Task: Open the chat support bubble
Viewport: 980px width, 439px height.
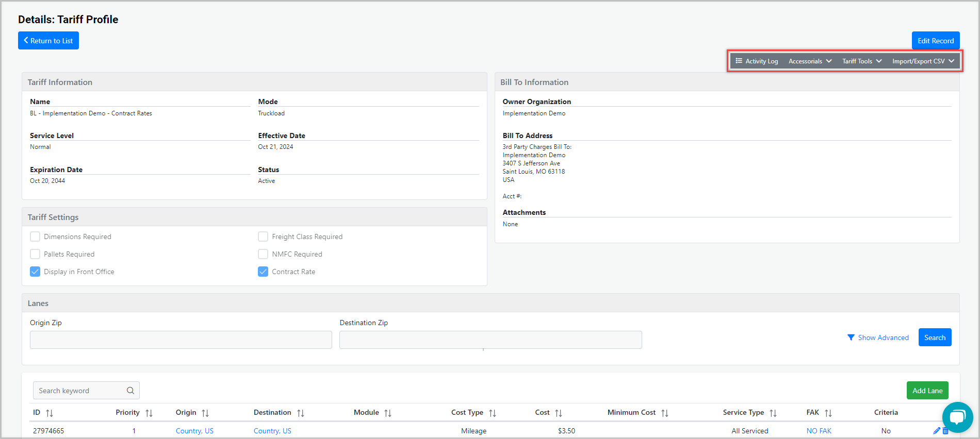Action: pyautogui.click(x=957, y=417)
